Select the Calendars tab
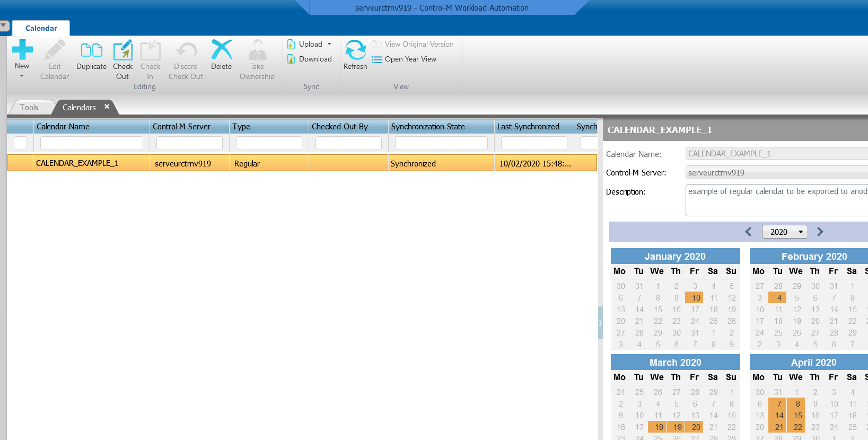Screen dimensions: 868x440 coord(79,107)
